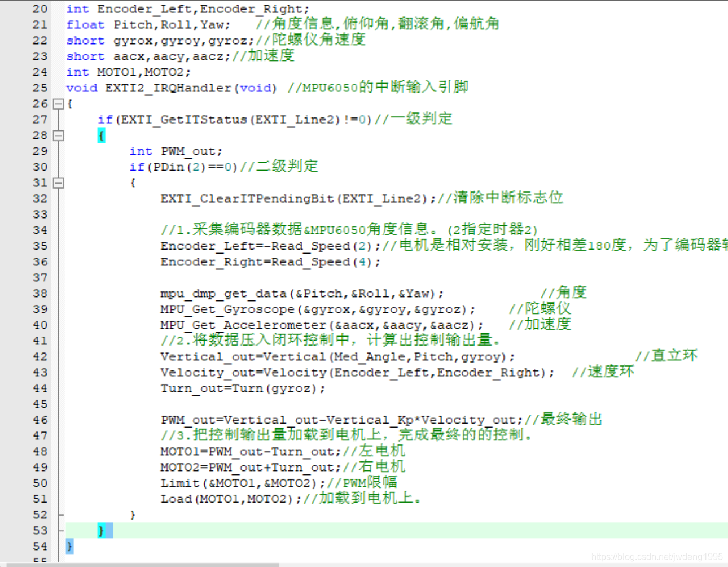Click the 'Load(MOTO1,MOTO2);' call
This screenshot has height=567, width=728.
pyautogui.click(x=231, y=500)
